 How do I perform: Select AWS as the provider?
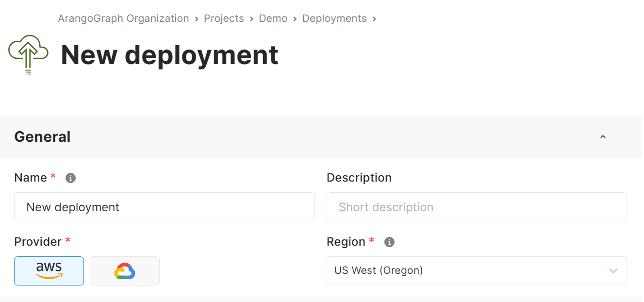point(49,271)
